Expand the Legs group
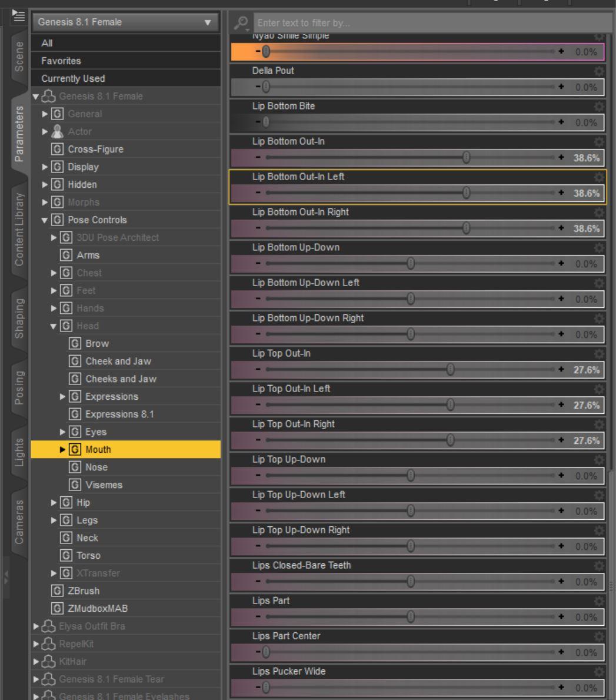The image size is (616, 700). point(54,520)
